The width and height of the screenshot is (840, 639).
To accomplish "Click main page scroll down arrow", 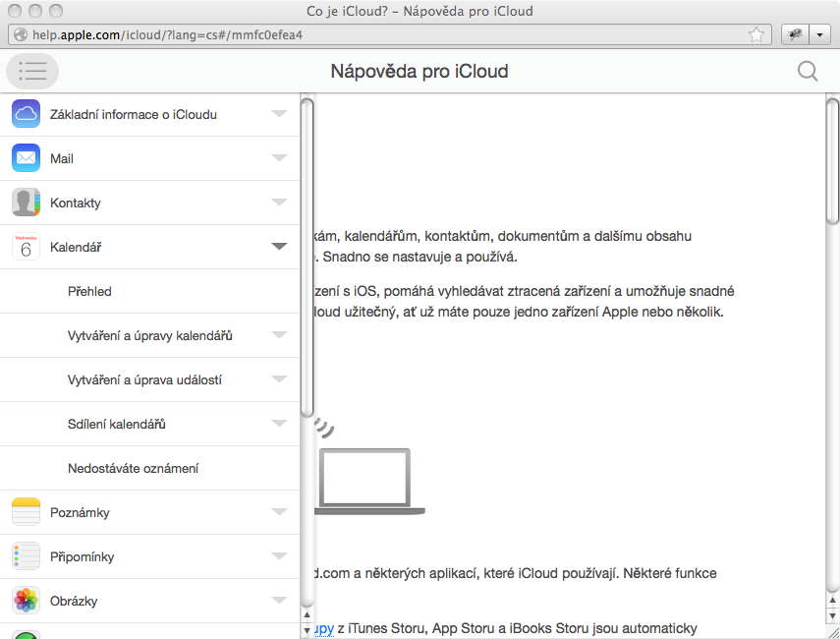I will (832, 616).
